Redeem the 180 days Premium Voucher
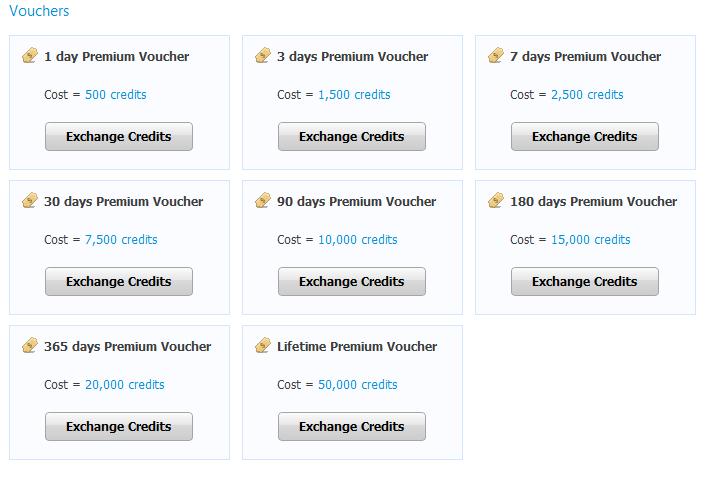This screenshot has width=718, height=480. [585, 282]
